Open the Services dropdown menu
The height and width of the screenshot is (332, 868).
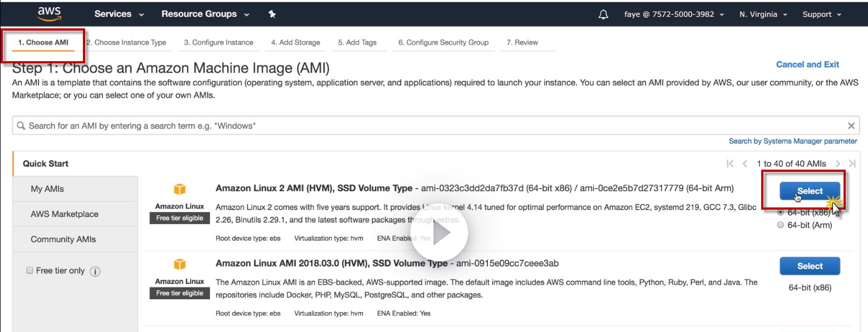(119, 14)
